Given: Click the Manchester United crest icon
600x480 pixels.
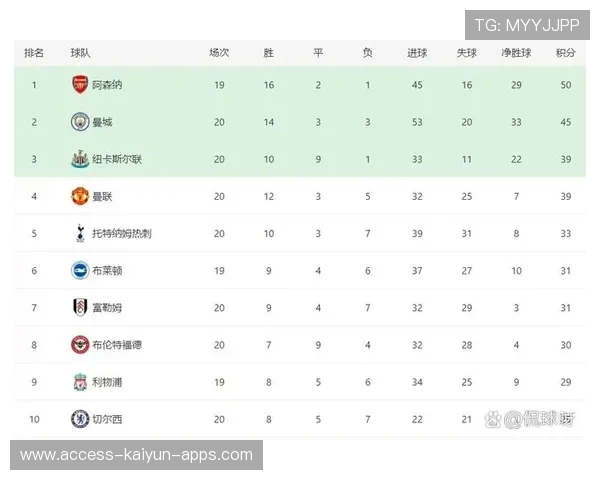Looking at the screenshot, I should (79, 196).
